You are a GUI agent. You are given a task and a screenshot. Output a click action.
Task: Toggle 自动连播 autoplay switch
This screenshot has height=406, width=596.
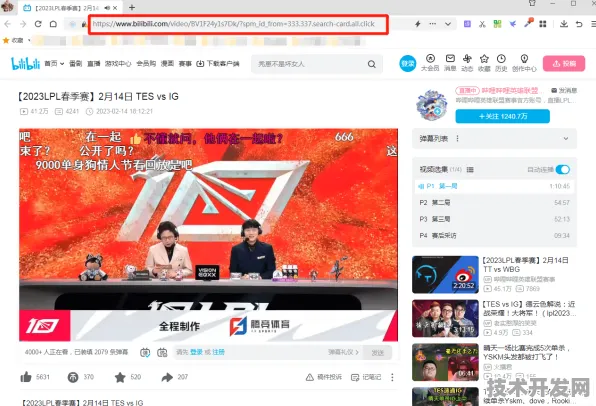[563, 170]
